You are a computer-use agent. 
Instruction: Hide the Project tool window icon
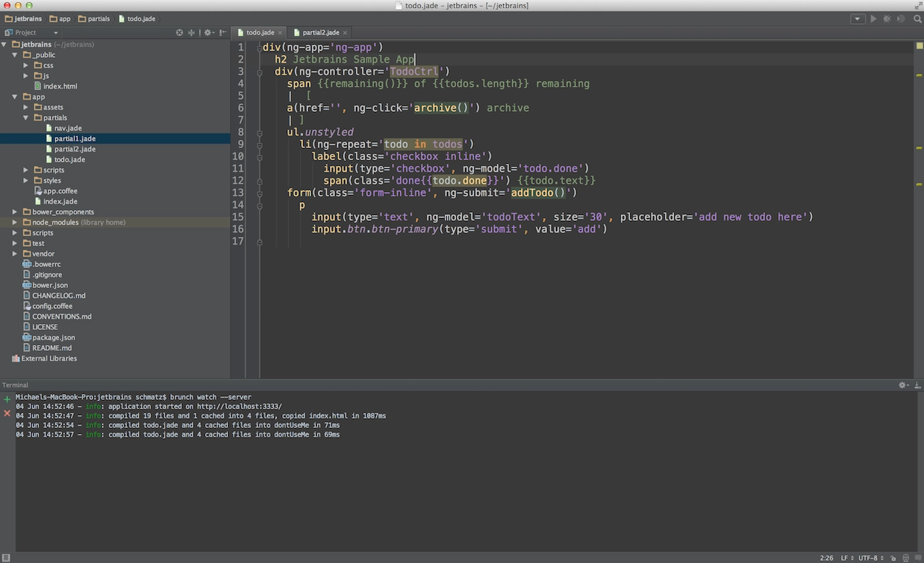pos(222,32)
